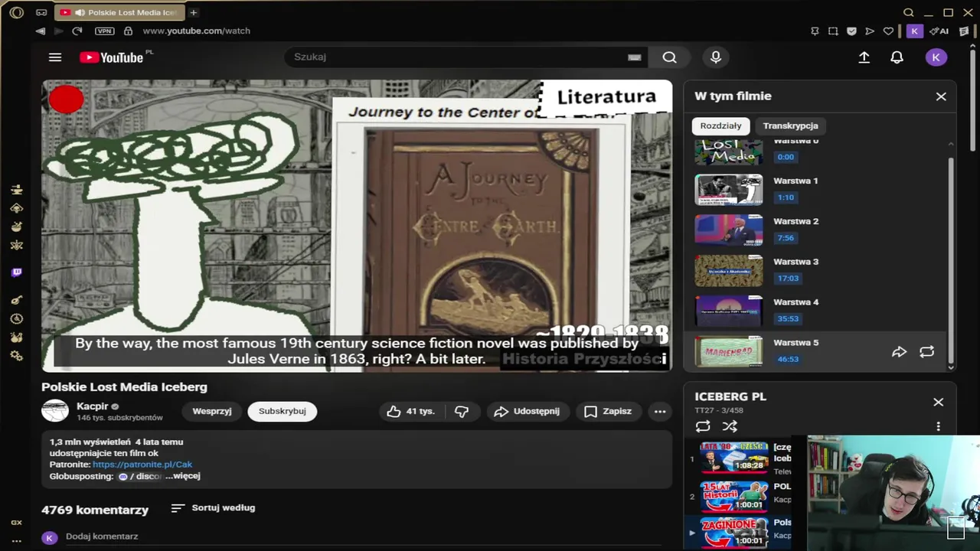Open Aria AI assistant
The height and width of the screenshot is (551, 980).
click(x=939, y=31)
